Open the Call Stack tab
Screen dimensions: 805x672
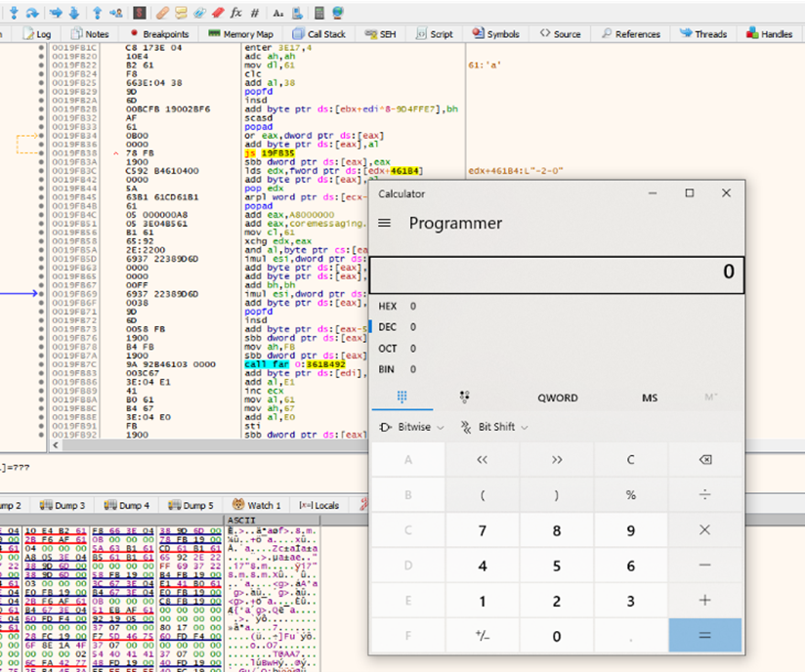tap(318, 34)
